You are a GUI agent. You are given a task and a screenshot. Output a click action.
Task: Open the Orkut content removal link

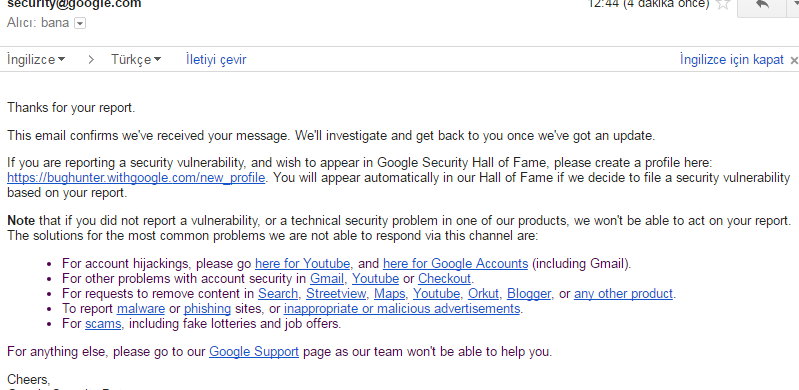(x=484, y=294)
